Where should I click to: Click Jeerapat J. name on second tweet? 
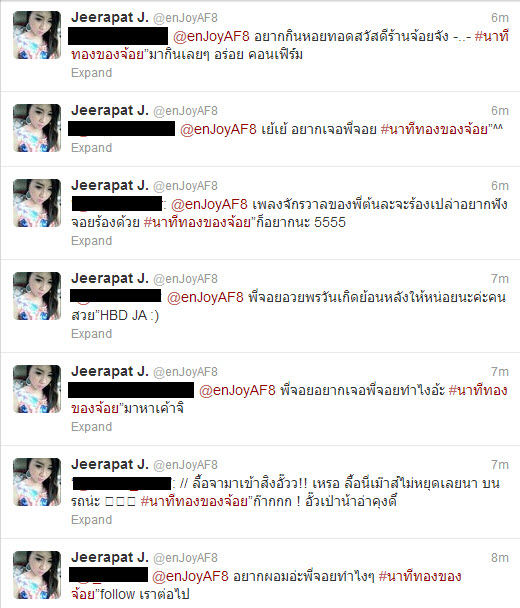110,111
